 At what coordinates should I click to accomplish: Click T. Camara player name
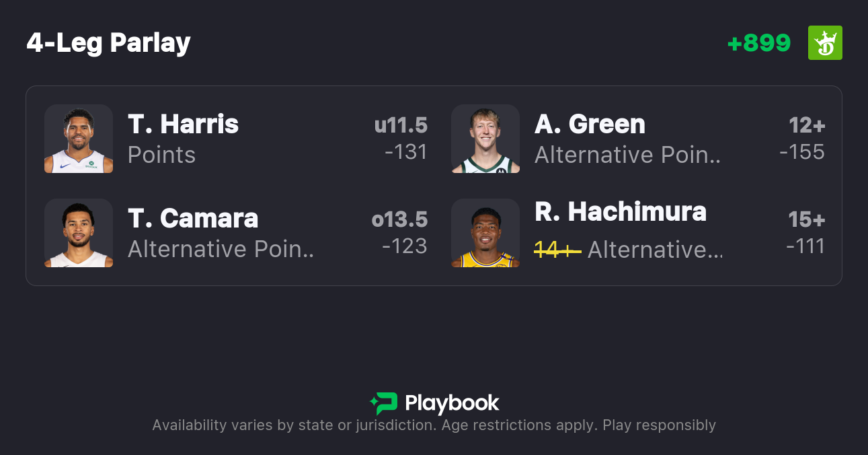pos(193,219)
